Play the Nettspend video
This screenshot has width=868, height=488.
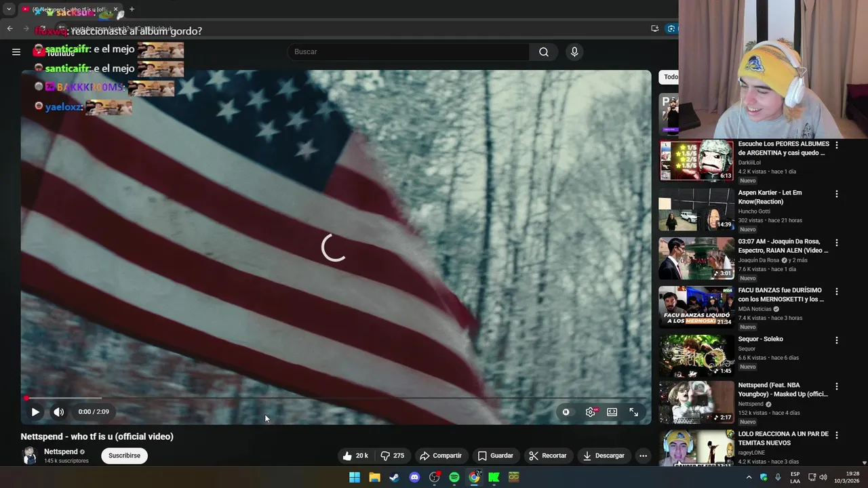tap(35, 411)
